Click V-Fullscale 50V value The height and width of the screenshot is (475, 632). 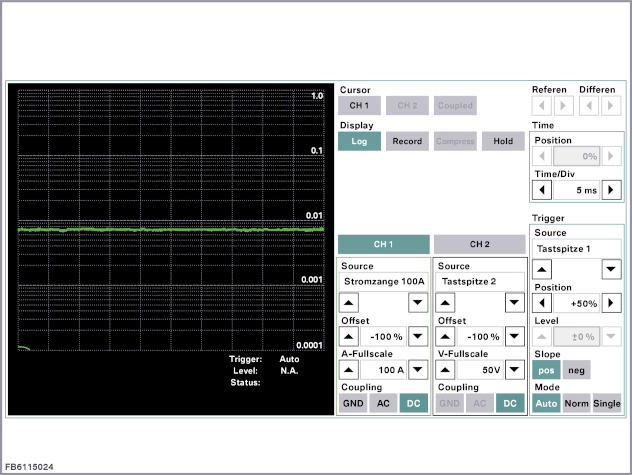pos(480,370)
